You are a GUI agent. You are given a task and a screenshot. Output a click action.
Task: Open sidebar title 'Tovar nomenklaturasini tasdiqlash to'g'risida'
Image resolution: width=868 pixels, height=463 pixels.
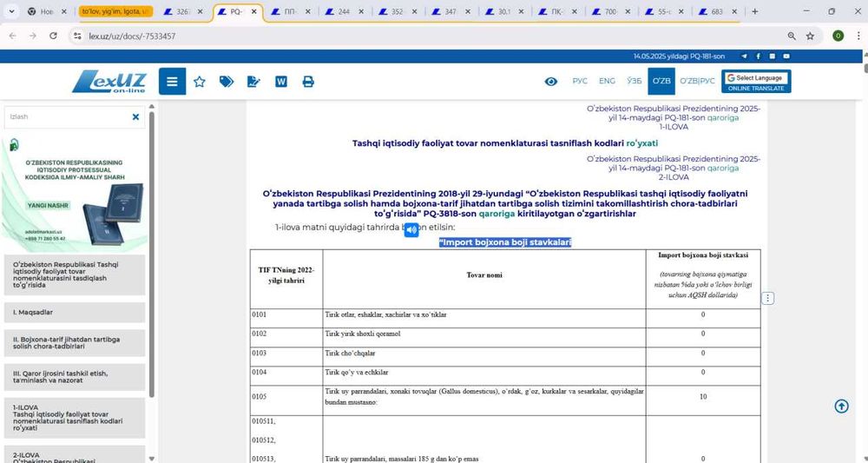[75, 274]
